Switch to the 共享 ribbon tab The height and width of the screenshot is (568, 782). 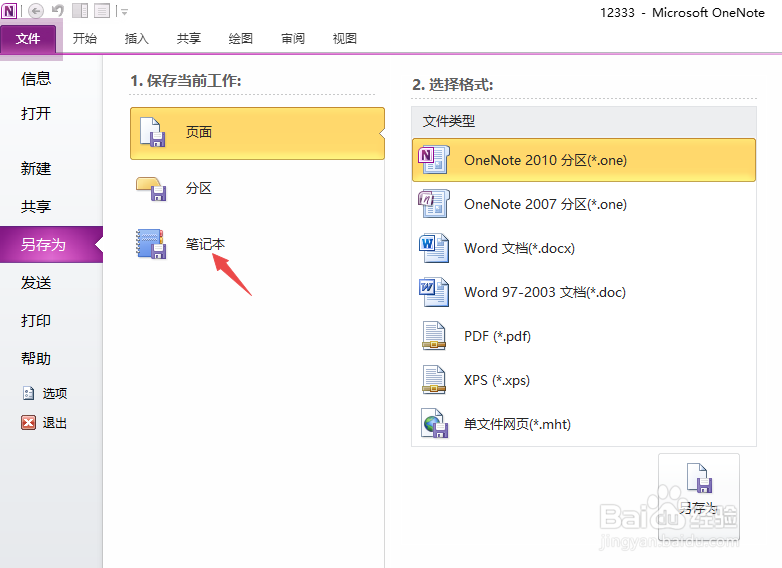tap(189, 38)
